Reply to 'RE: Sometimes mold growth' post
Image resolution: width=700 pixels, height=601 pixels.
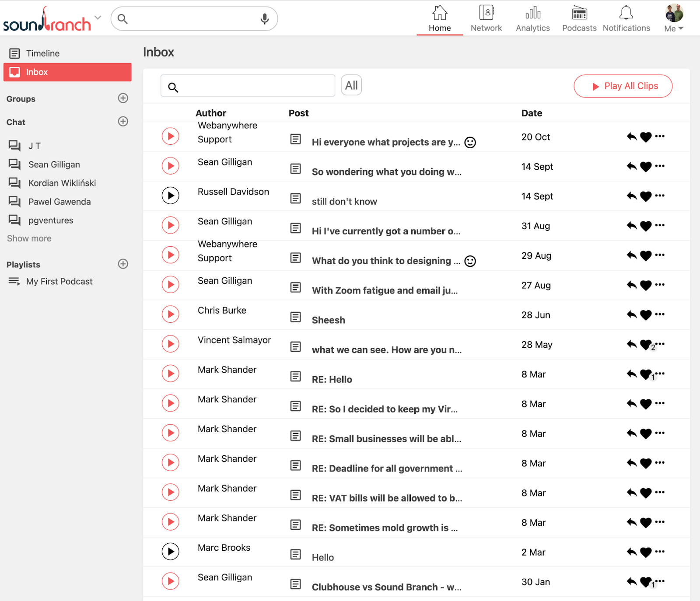[x=632, y=522]
